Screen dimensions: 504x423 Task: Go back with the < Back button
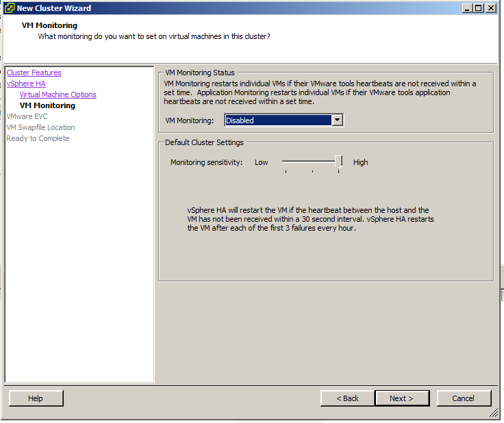pyautogui.click(x=347, y=398)
